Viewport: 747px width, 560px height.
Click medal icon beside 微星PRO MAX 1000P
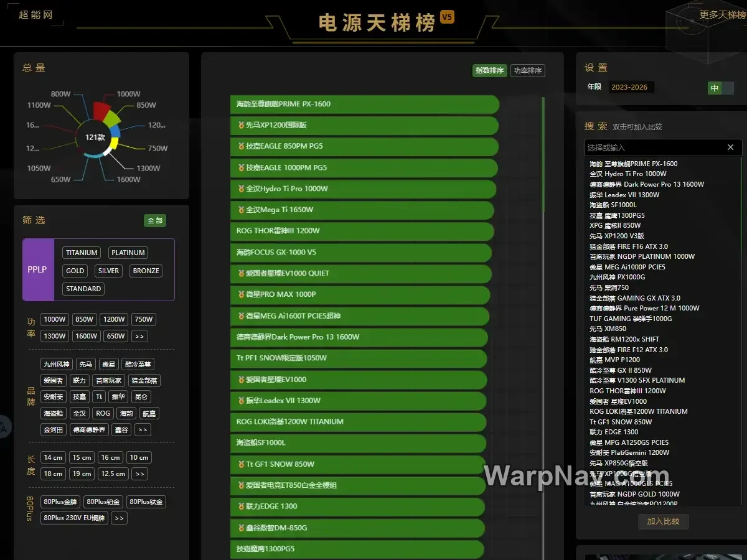pos(241,294)
